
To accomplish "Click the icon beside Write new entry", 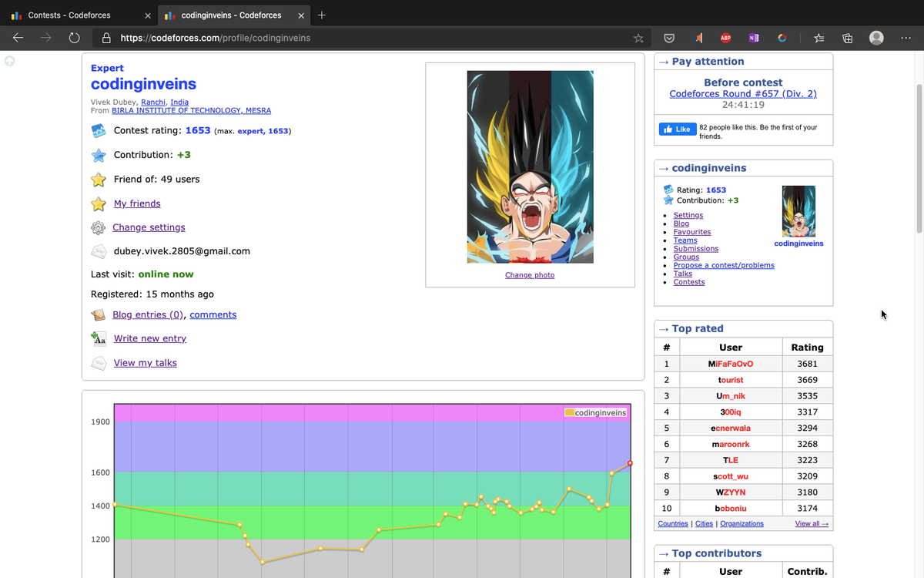I will click(99, 338).
